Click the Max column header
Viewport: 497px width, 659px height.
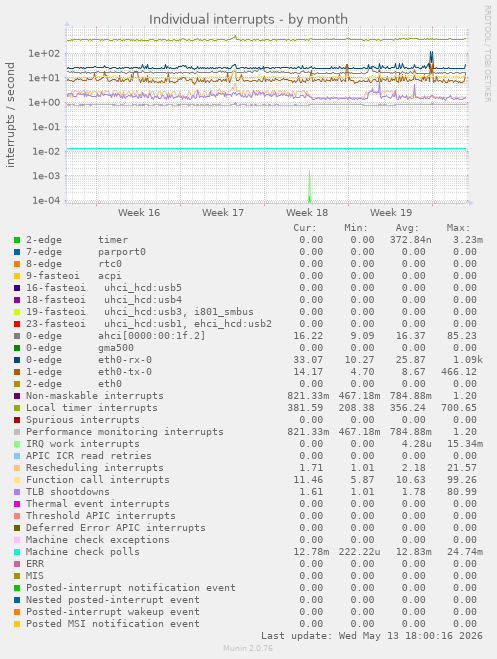(x=458, y=228)
